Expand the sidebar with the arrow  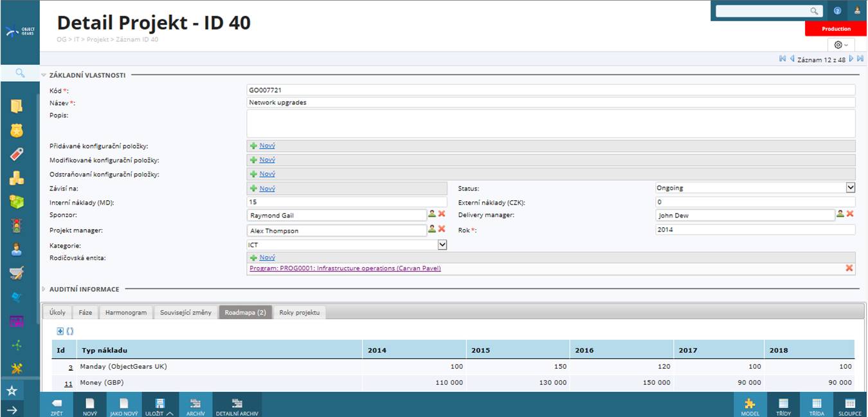(x=12, y=409)
